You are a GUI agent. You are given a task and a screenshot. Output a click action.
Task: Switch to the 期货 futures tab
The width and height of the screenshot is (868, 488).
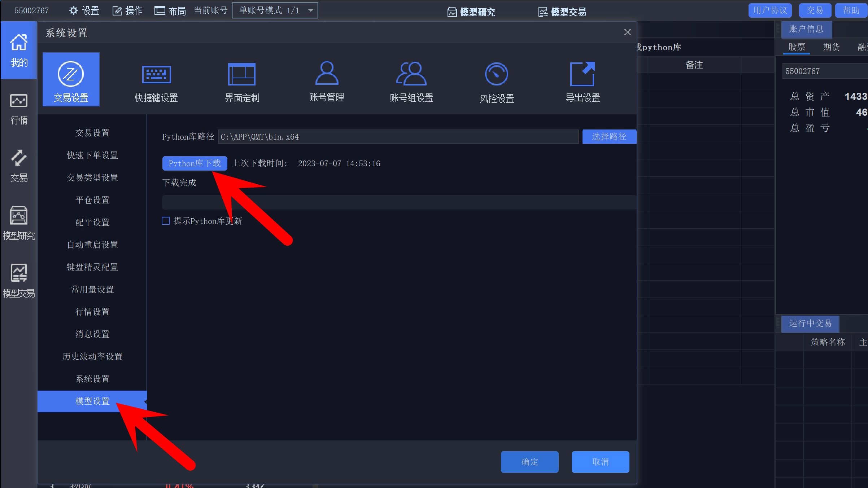pyautogui.click(x=831, y=47)
